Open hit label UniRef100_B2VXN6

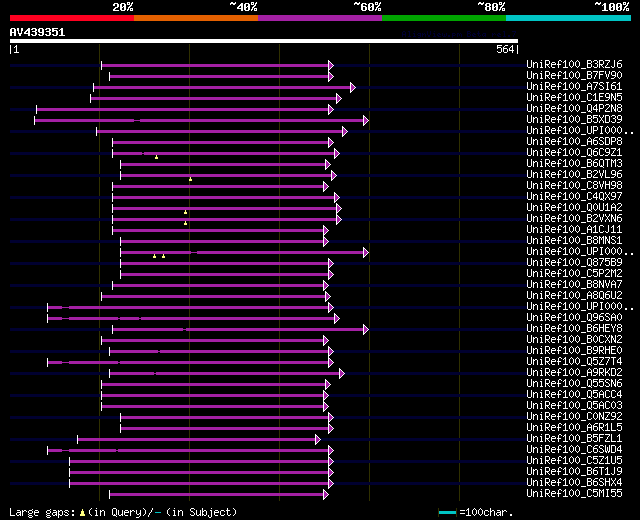(574, 219)
